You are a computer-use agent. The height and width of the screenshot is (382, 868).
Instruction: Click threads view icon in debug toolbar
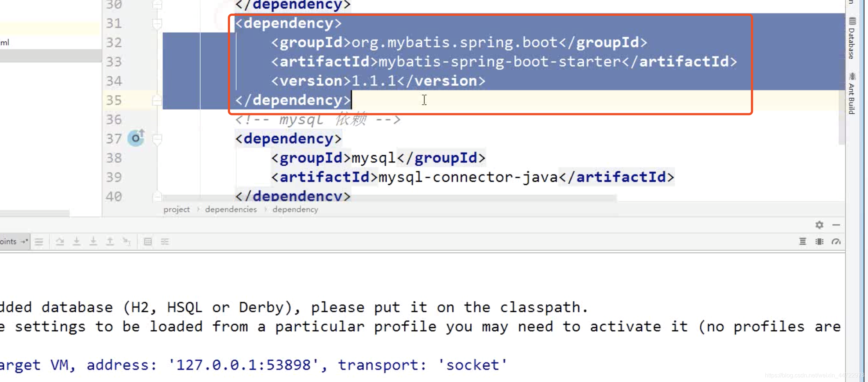tap(803, 242)
